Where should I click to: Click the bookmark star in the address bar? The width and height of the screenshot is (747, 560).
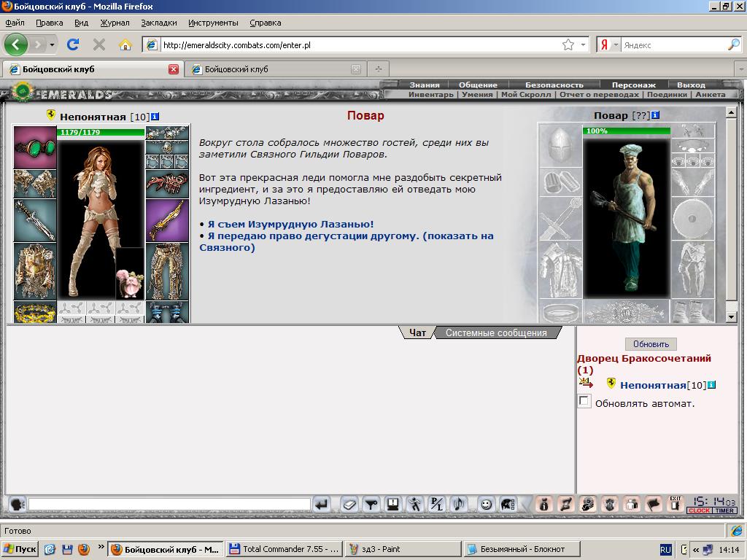[568, 45]
